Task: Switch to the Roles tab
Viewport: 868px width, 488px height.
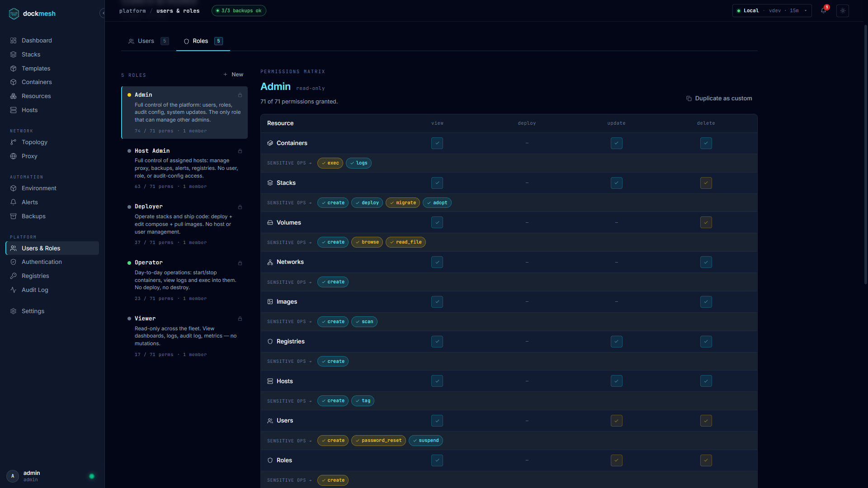Action: (x=203, y=41)
